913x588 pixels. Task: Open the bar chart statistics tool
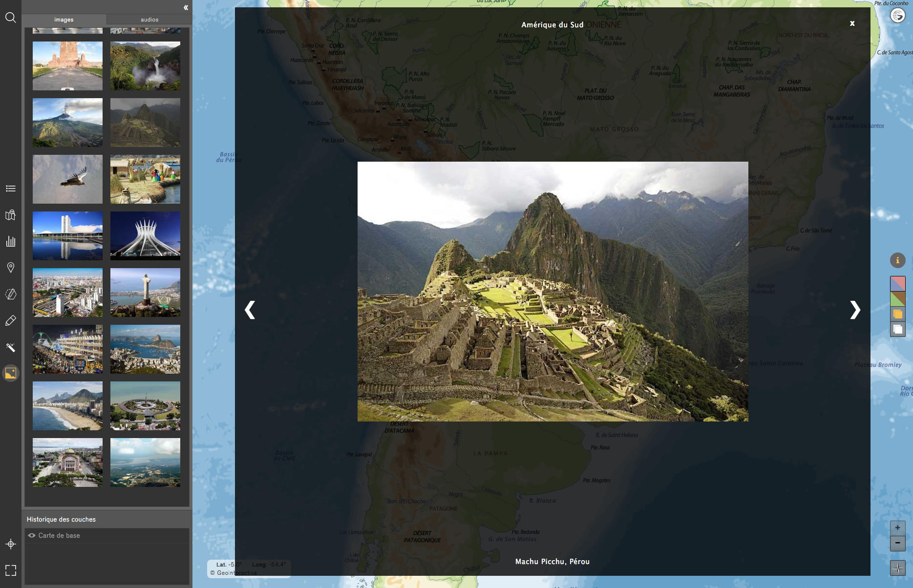pyautogui.click(x=10, y=241)
